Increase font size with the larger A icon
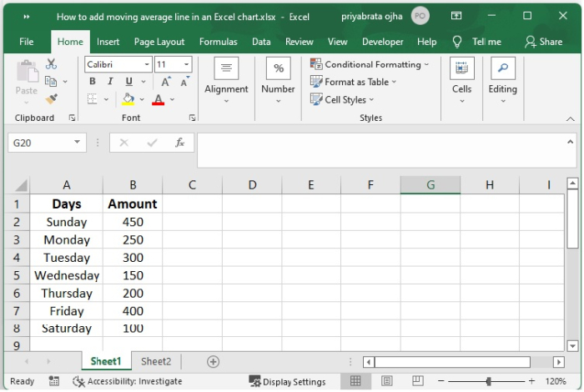This screenshot has height=392, width=584. pyautogui.click(x=166, y=82)
